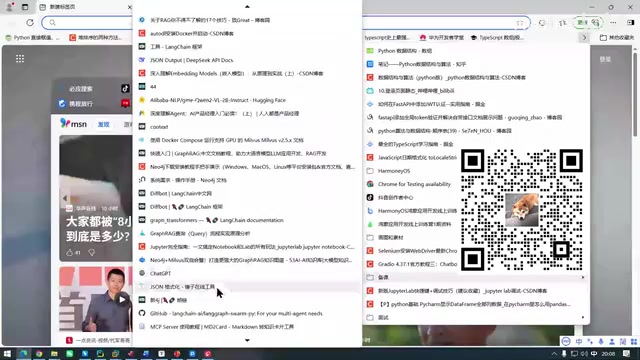Open Windows Start menu

point(7,353)
